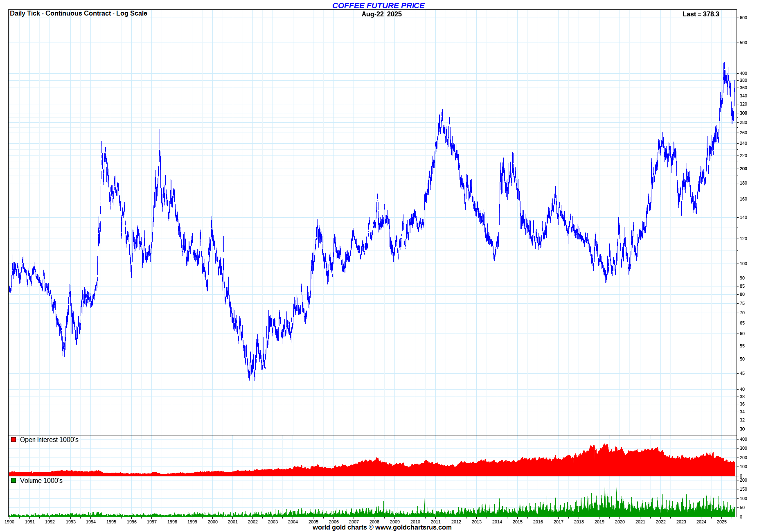Click the 2000 x-axis year label
Screen dimensions: 757x532
click(213, 522)
